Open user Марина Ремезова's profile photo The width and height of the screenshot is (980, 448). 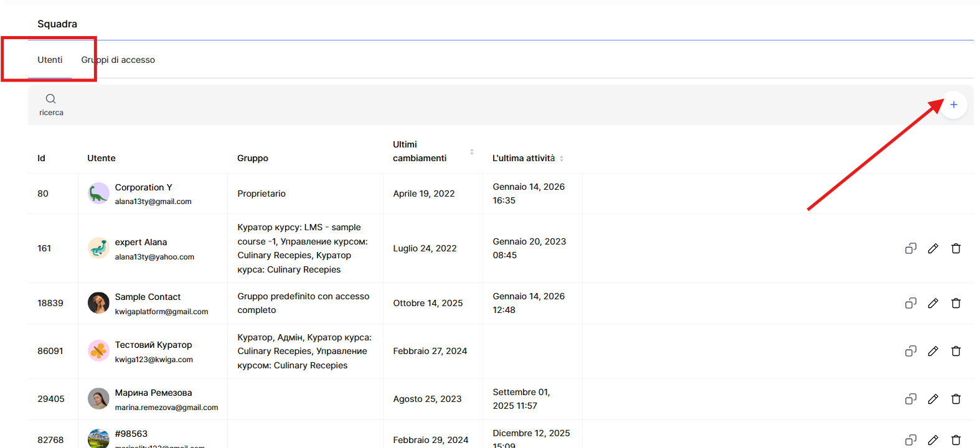coord(98,399)
